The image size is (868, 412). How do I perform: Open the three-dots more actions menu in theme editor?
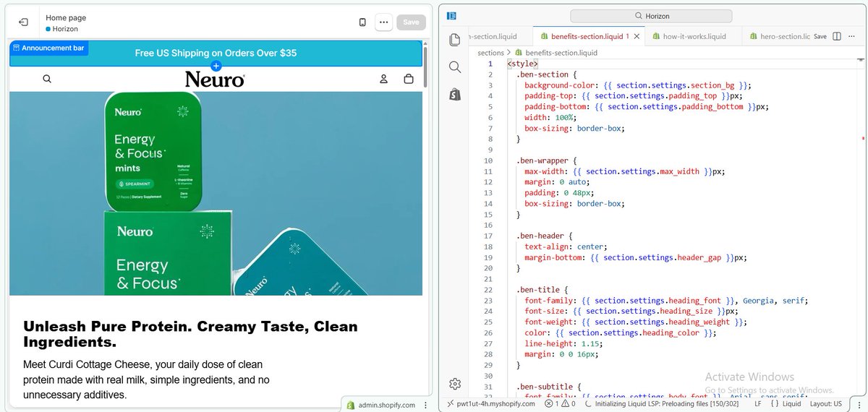[383, 22]
